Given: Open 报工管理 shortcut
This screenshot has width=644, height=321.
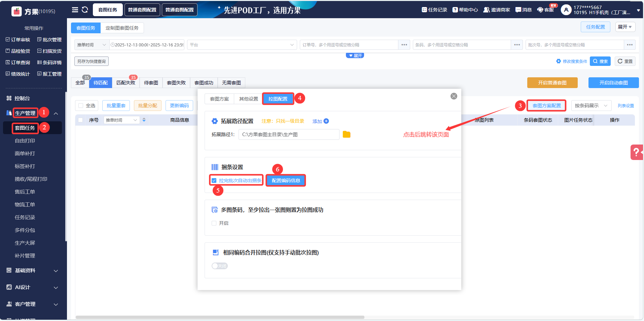Looking at the screenshot, I should tap(49, 74).
